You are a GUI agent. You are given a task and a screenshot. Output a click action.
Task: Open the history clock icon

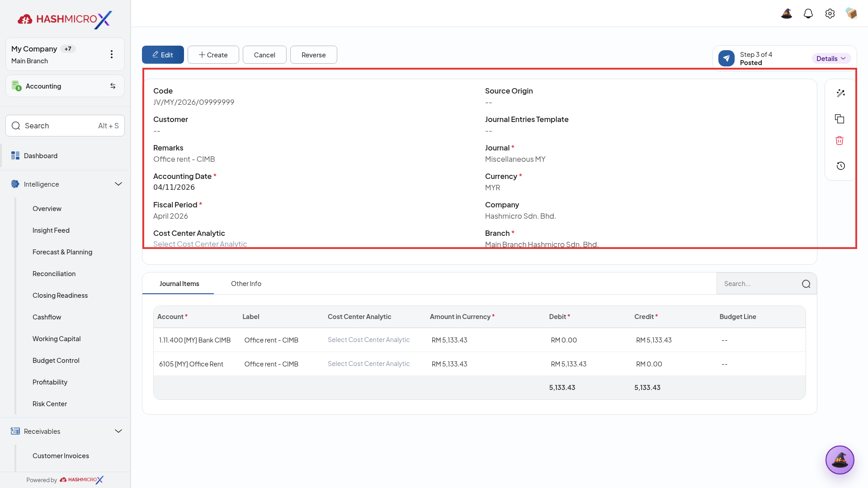coord(840,166)
